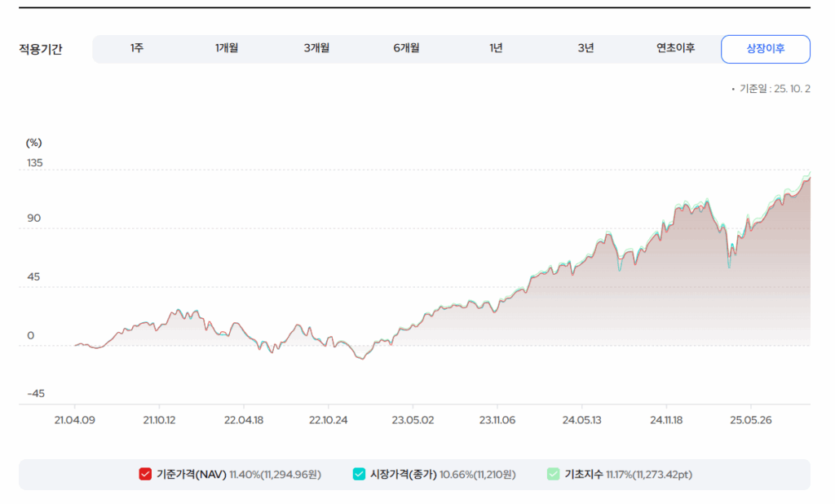
Task: Click the 135 percent y-axis label
Action: (x=35, y=163)
